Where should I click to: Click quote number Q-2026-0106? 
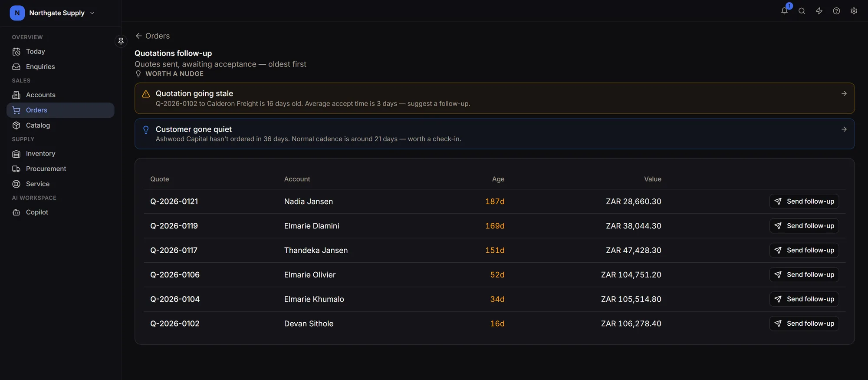click(175, 275)
